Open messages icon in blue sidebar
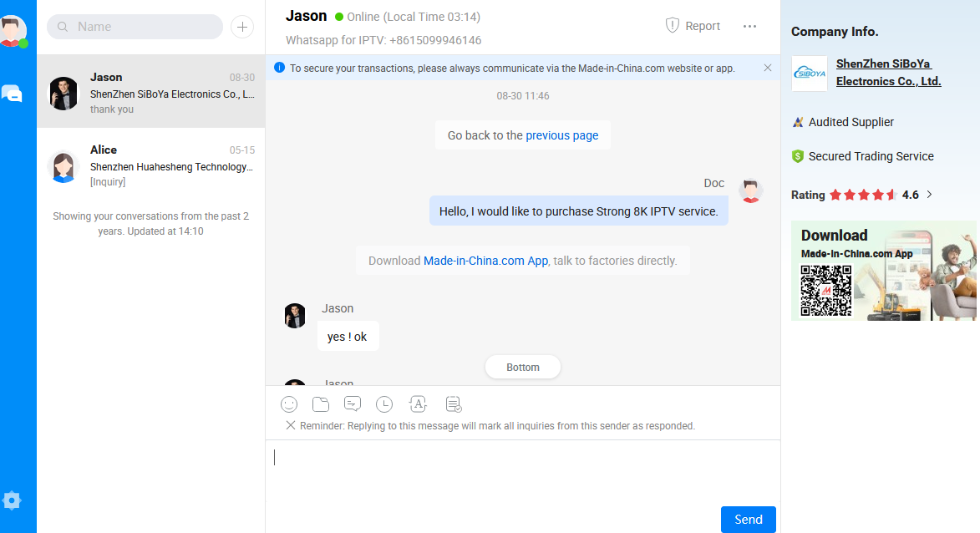980x533 pixels. [x=12, y=94]
